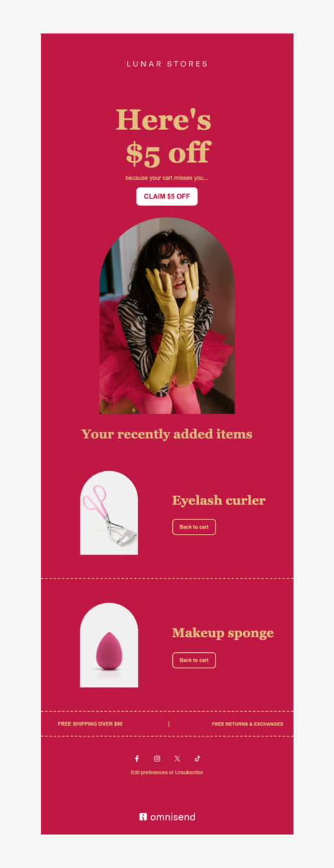The height and width of the screenshot is (868, 334).
Task: Select the Makeup sponge product title
Action: (x=222, y=633)
